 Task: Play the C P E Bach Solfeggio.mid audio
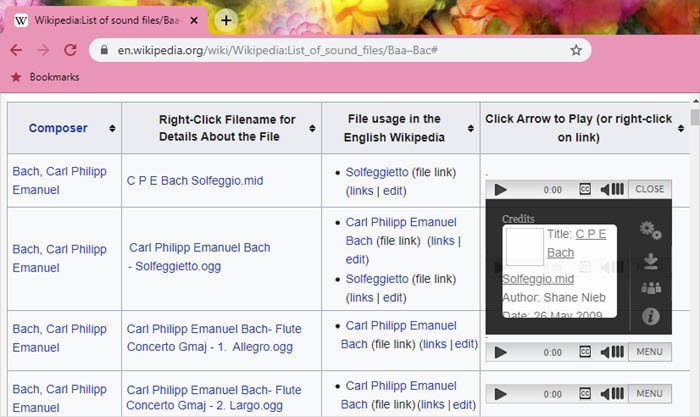point(501,189)
